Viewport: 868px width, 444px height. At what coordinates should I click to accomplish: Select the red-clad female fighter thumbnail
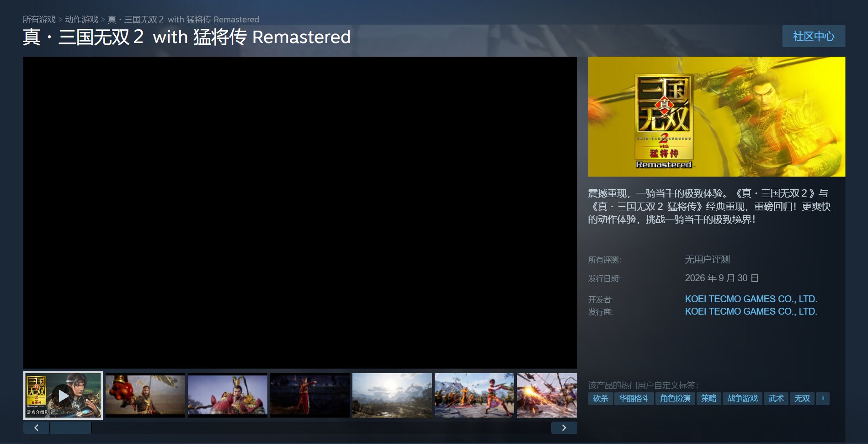pos(474,395)
